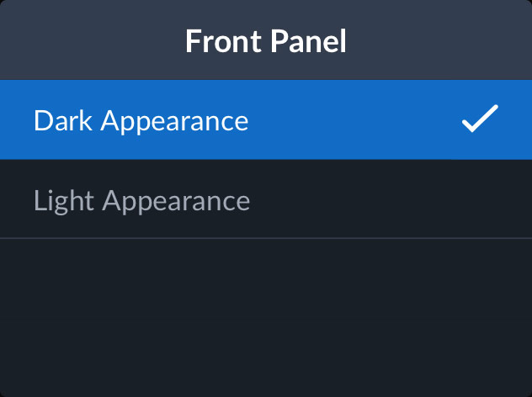Click the Dark Appearance text label
532x397 pixels.
(x=141, y=120)
